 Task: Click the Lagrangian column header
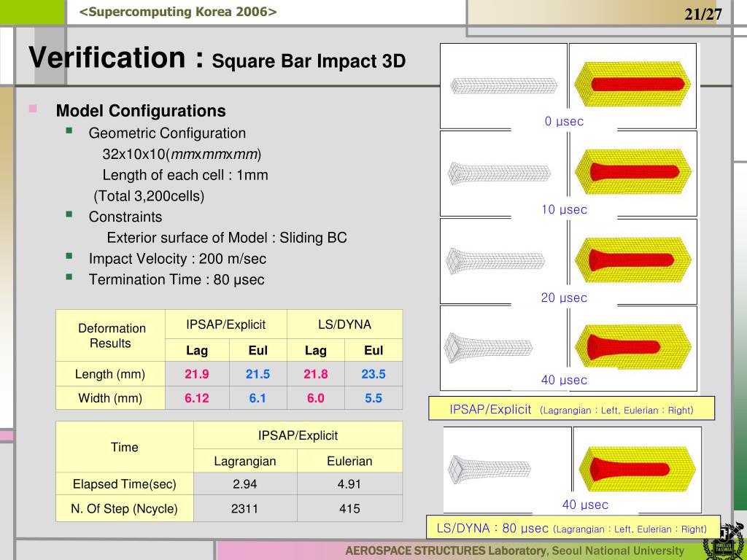coord(245,461)
